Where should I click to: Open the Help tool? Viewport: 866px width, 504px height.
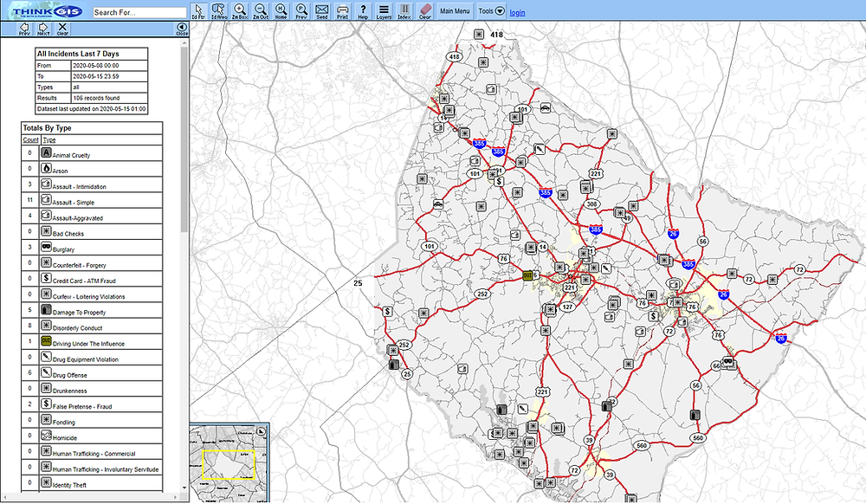(363, 11)
